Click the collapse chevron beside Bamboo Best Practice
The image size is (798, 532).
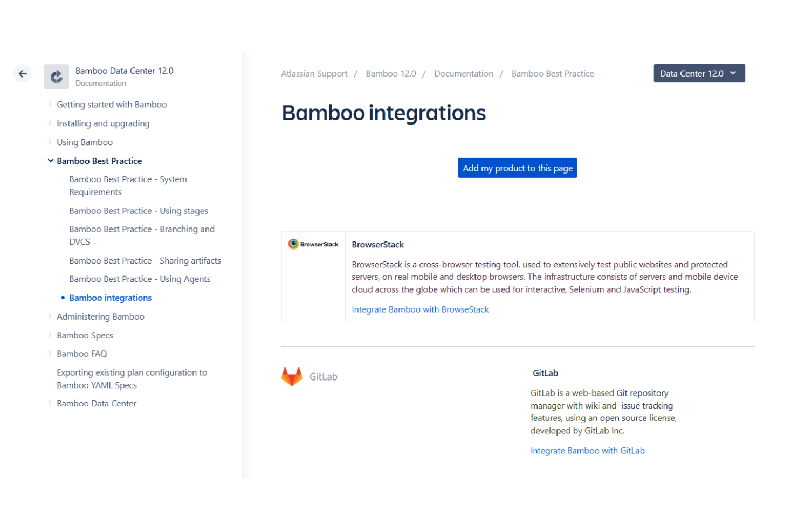pyautogui.click(x=50, y=160)
